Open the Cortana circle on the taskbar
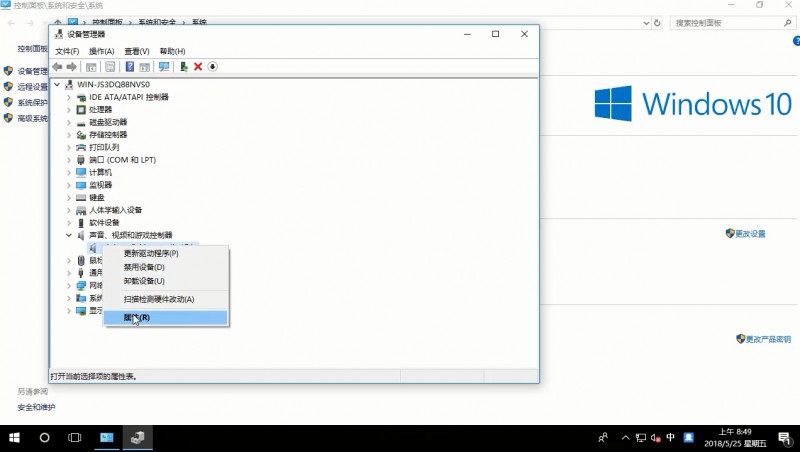 pyautogui.click(x=44, y=438)
